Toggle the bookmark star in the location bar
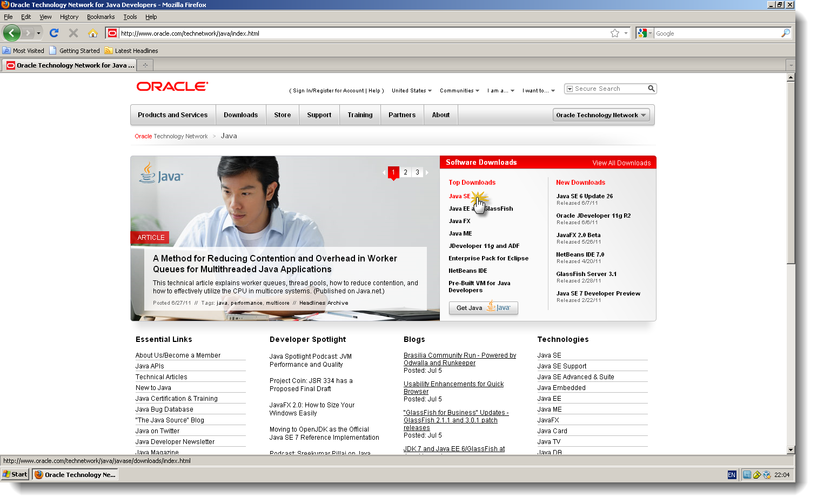 (615, 33)
